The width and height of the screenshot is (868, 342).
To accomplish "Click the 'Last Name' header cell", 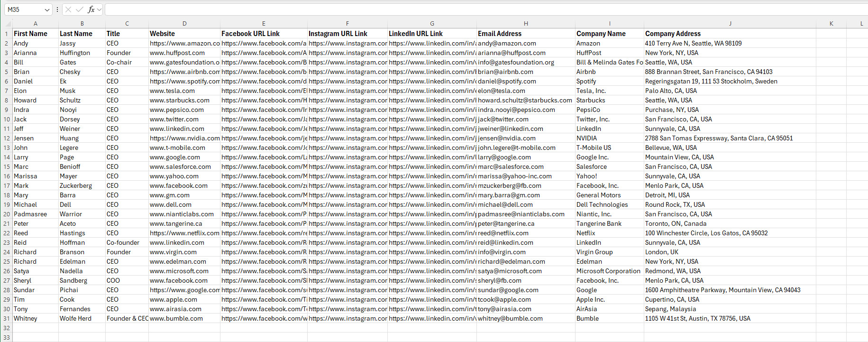I will [x=82, y=34].
